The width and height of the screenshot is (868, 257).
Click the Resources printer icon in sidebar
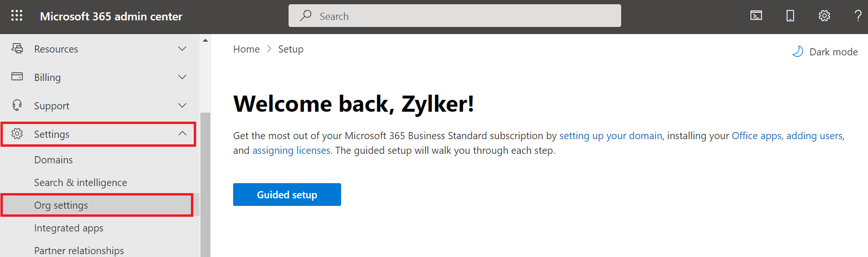coord(17,48)
